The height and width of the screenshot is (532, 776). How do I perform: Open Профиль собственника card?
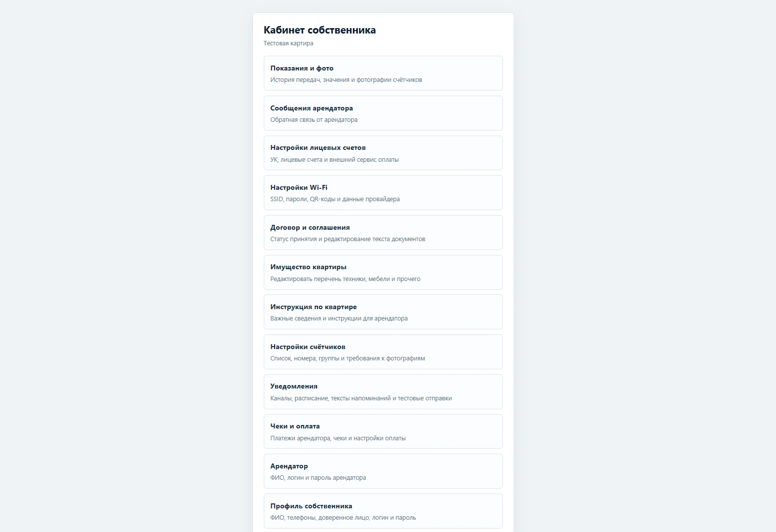(x=383, y=511)
